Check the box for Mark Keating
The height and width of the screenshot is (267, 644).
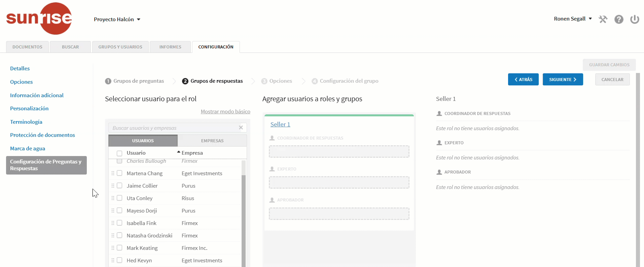coord(119,248)
